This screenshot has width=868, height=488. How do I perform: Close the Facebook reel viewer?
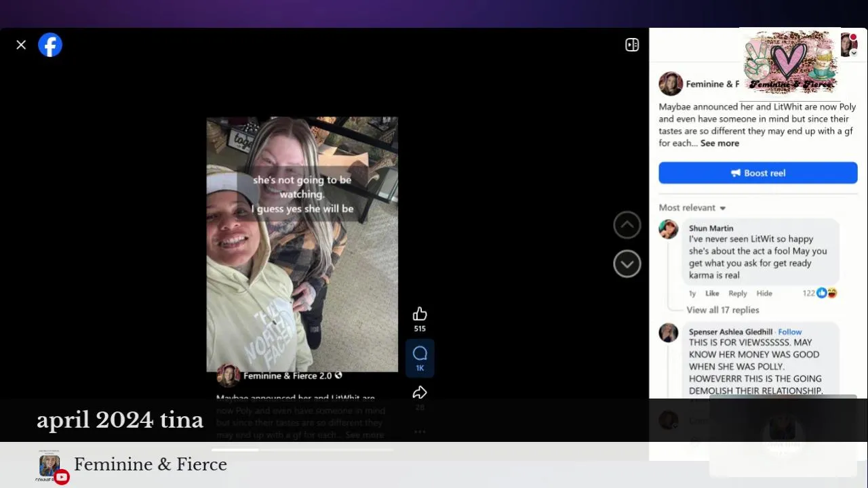[x=21, y=45]
